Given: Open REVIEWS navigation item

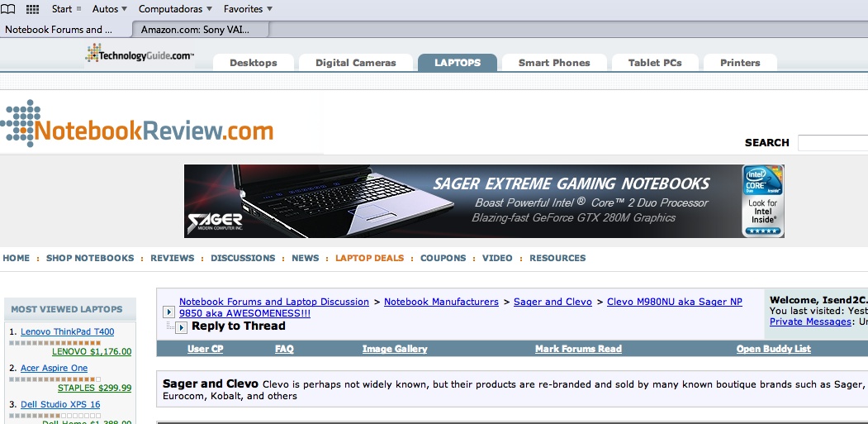Looking at the screenshot, I should click(172, 258).
